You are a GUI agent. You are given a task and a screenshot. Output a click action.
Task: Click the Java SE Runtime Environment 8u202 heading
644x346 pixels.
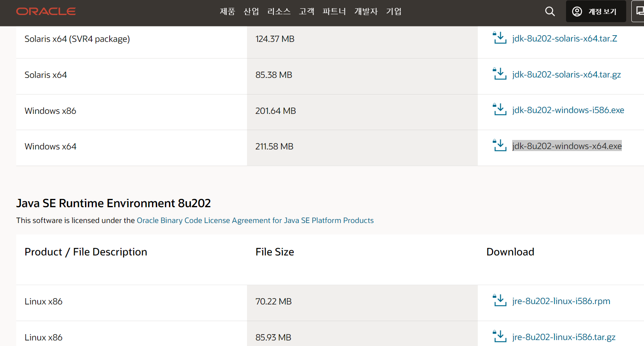[113, 203]
